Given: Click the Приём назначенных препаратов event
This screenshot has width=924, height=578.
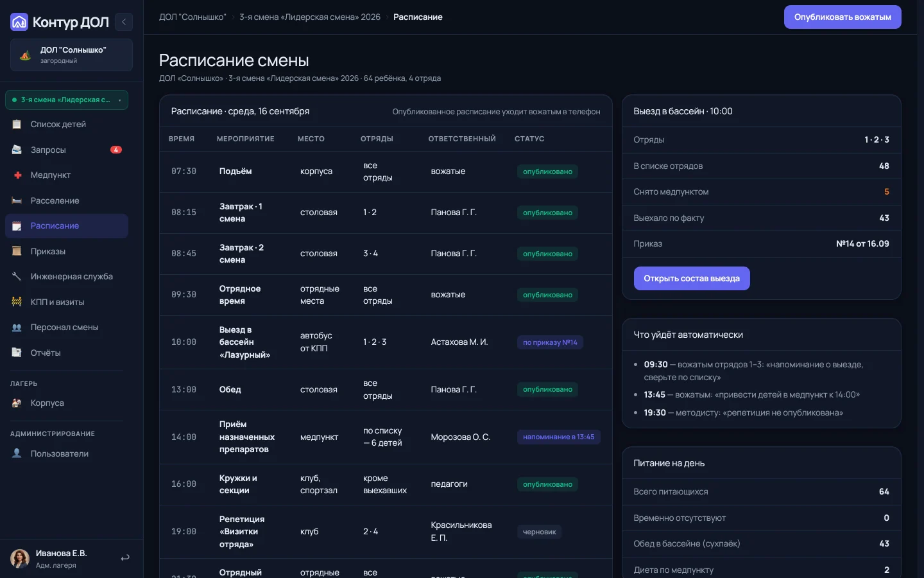Looking at the screenshot, I should click(x=247, y=437).
